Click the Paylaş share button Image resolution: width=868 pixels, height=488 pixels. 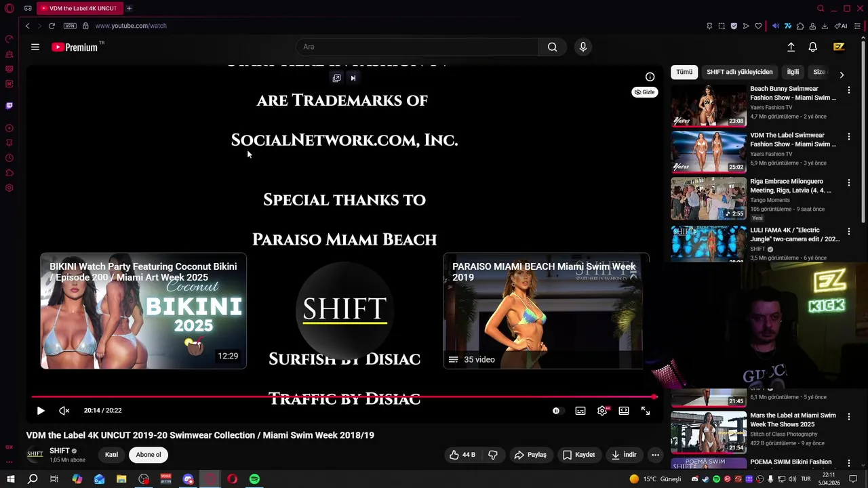[530, 455]
